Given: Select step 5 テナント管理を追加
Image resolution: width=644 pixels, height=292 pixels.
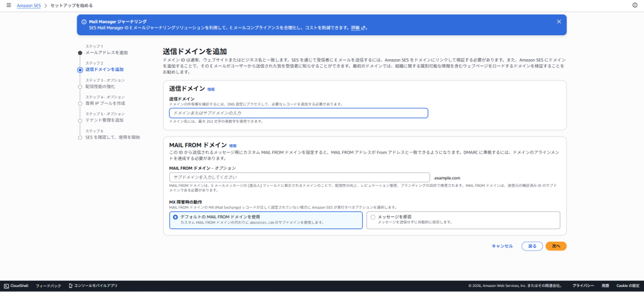Looking at the screenshot, I should click(x=104, y=120).
